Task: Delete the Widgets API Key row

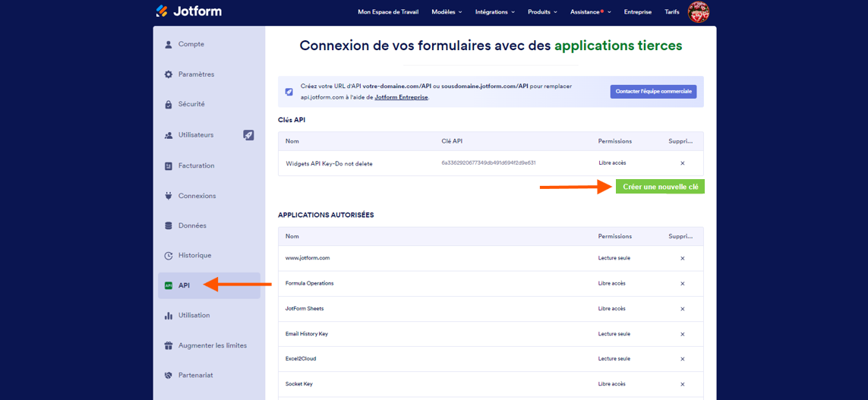Action: (x=682, y=163)
